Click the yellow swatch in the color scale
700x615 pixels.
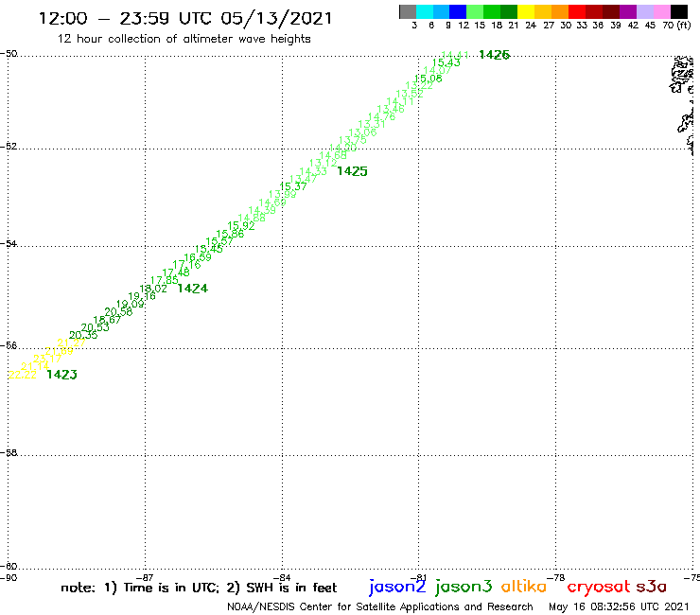click(x=526, y=11)
